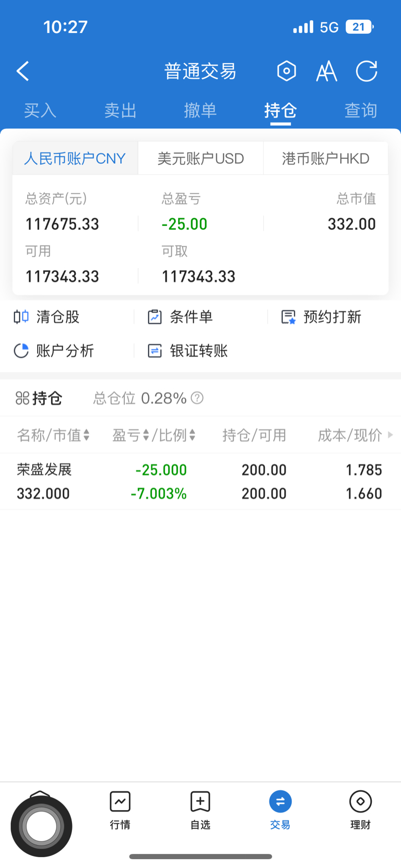401x868 pixels.
Task: Open the hexagon settings icon
Action: pos(286,71)
